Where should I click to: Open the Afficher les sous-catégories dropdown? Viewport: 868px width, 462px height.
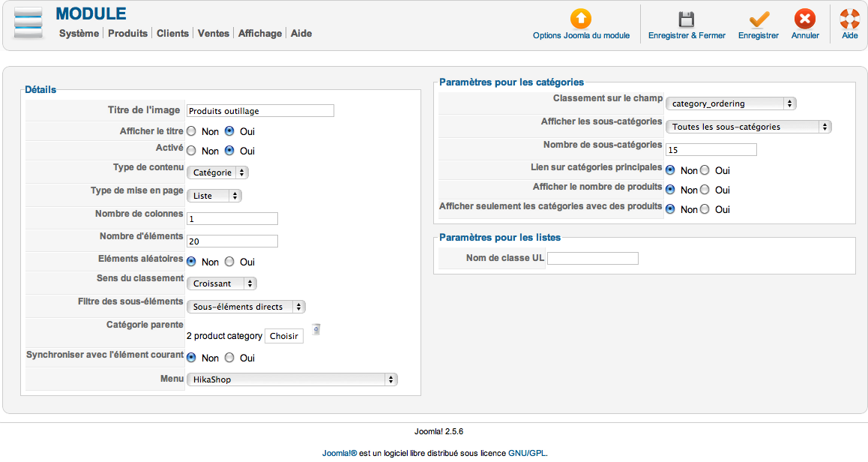[748, 127]
